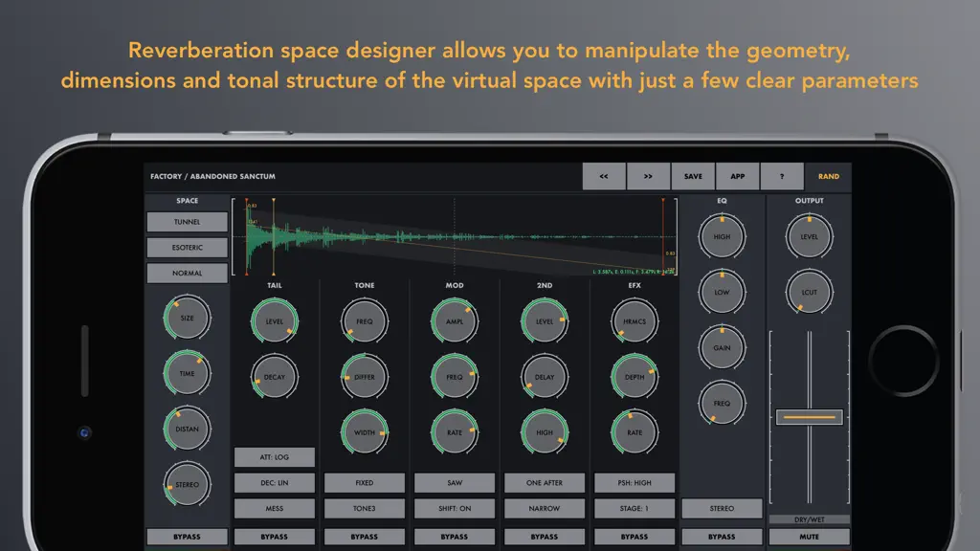
Task: Click the EFX RATE knob
Action: (635, 432)
